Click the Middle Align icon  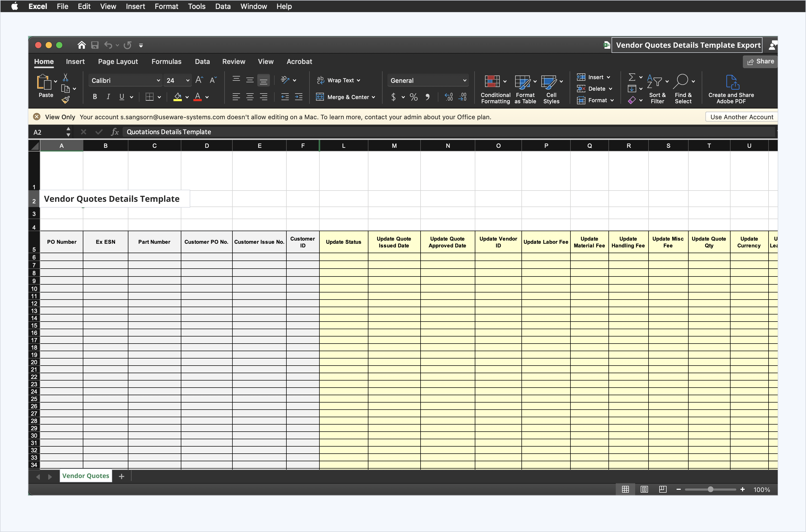250,80
